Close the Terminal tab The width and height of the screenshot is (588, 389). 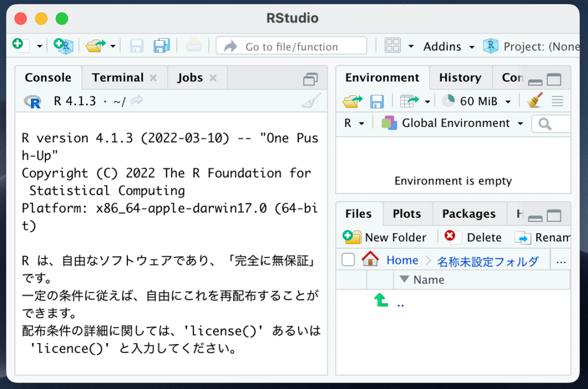point(153,78)
